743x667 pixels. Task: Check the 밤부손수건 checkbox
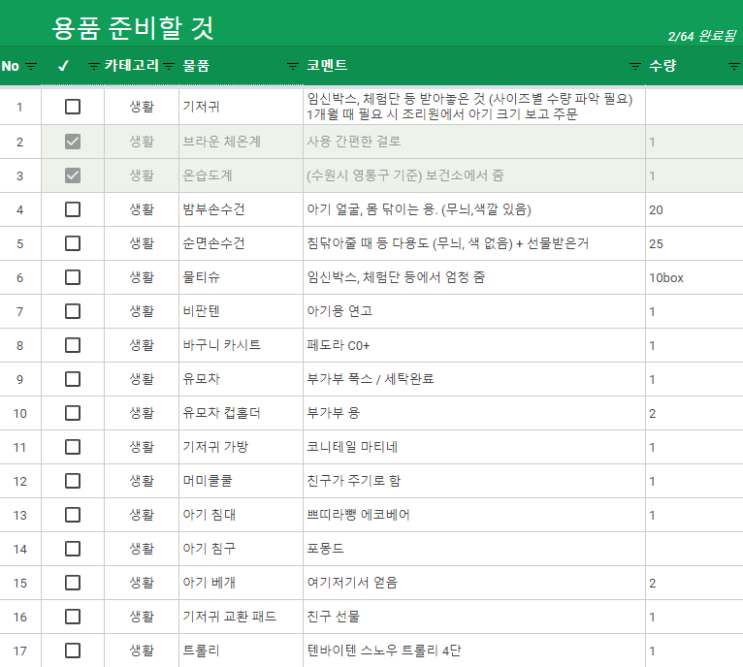pos(72,209)
